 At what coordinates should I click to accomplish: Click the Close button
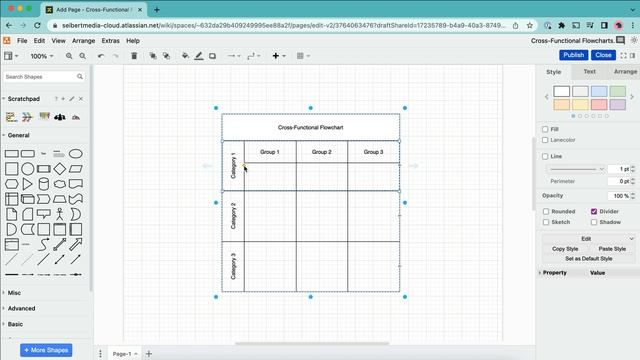click(603, 55)
